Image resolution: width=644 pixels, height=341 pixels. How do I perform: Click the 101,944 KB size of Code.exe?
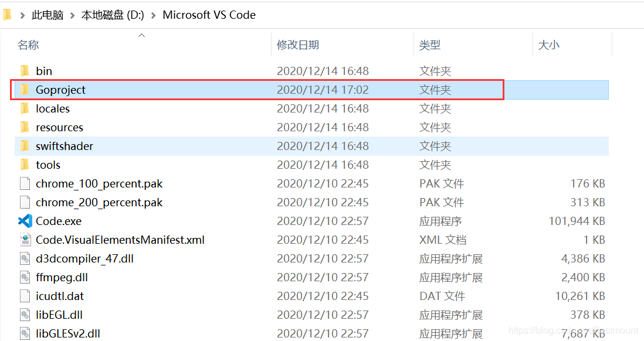(577, 221)
